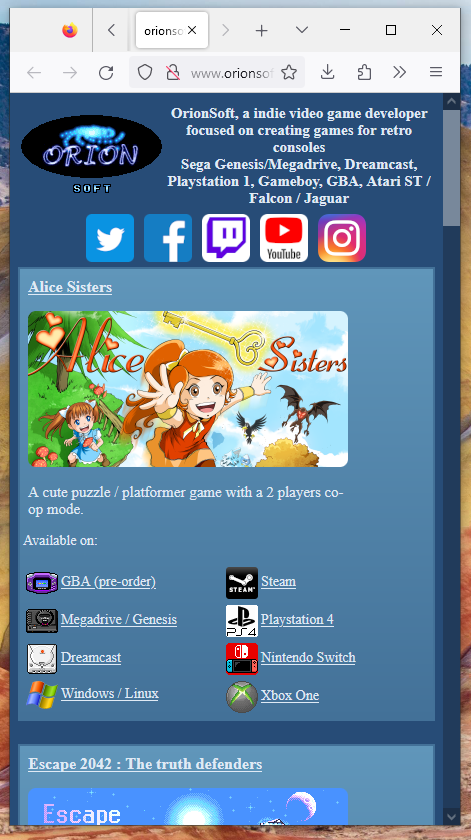Open OrionSoft's Twitter page icon
Viewport: 471px width, 840px height.
click(110, 238)
